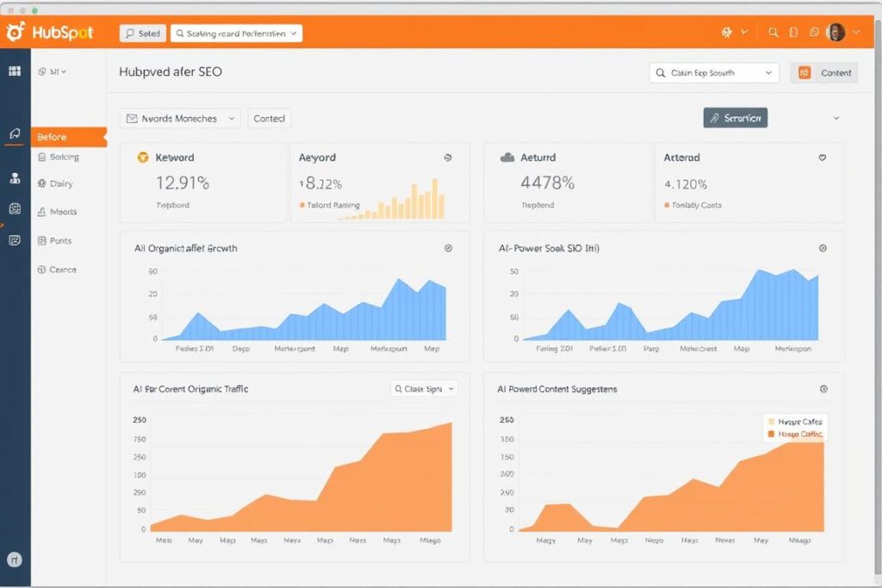Click the Content button in the top right
Image resolution: width=882 pixels, height=588 pixels.
[823, 73]
